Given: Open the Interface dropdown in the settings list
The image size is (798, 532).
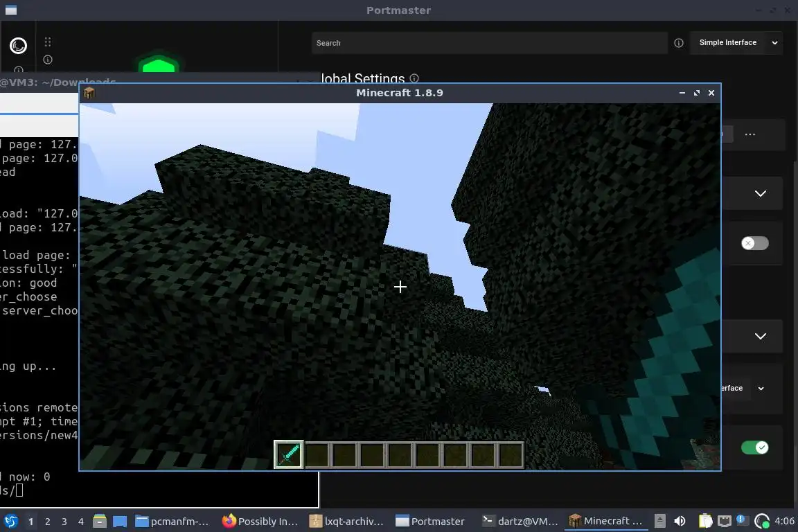Looking at the screenshot, I should (742, 388).
